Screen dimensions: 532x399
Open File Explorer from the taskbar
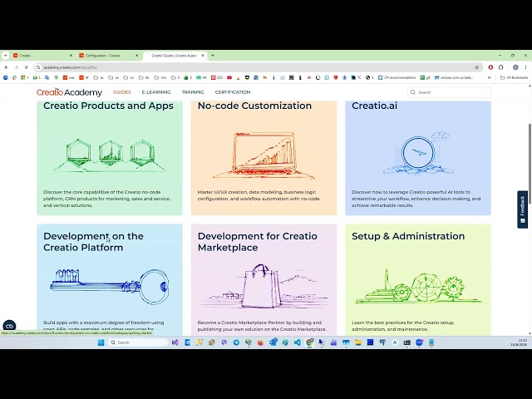coord(358,342)
